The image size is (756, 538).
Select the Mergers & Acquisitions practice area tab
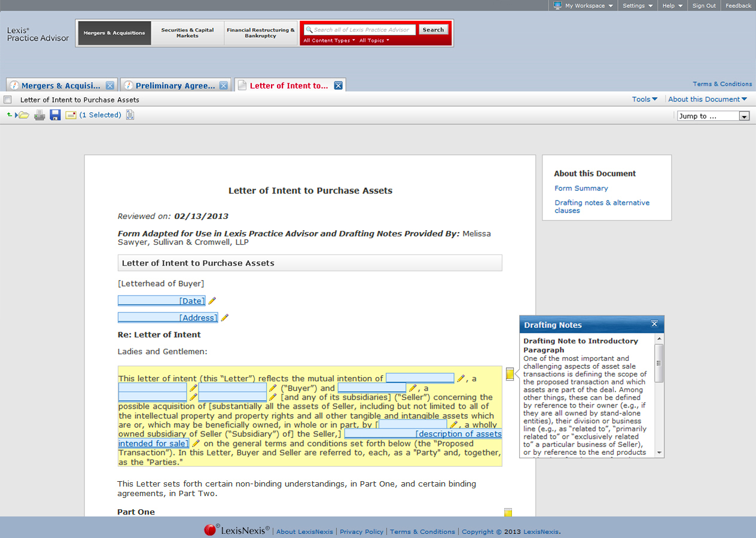coord(114,33)
